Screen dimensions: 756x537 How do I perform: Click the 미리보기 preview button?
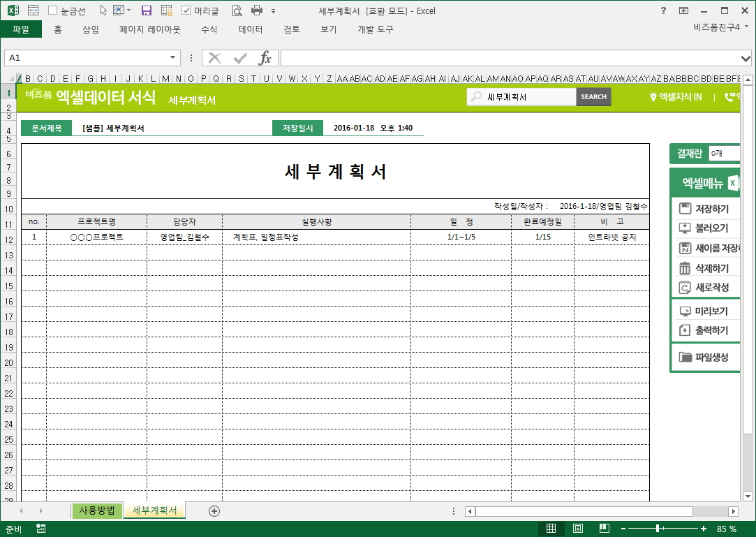pos(704,311)
